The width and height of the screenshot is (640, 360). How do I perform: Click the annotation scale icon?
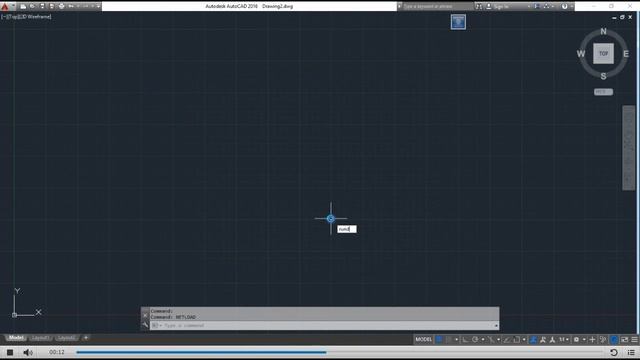[x=552, y=339]
